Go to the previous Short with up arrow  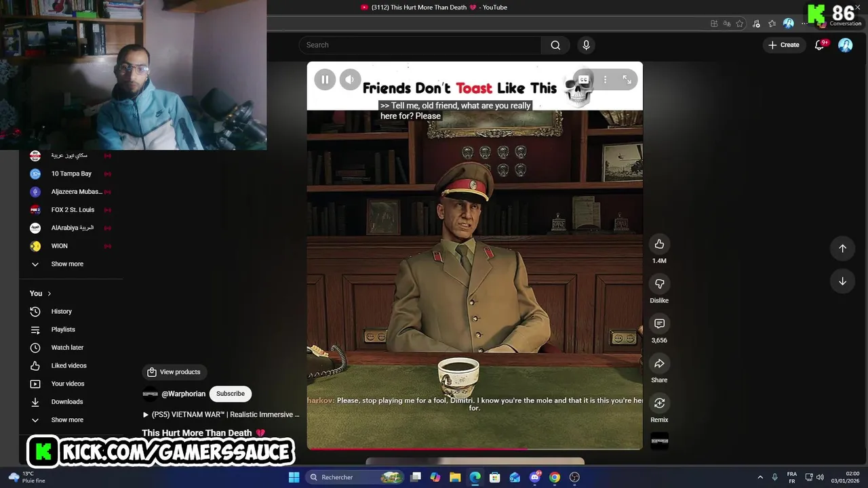pos(842,248)
